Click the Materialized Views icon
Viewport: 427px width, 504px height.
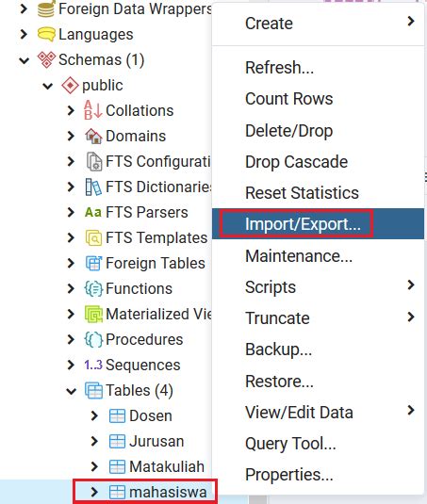click(93, 314)
